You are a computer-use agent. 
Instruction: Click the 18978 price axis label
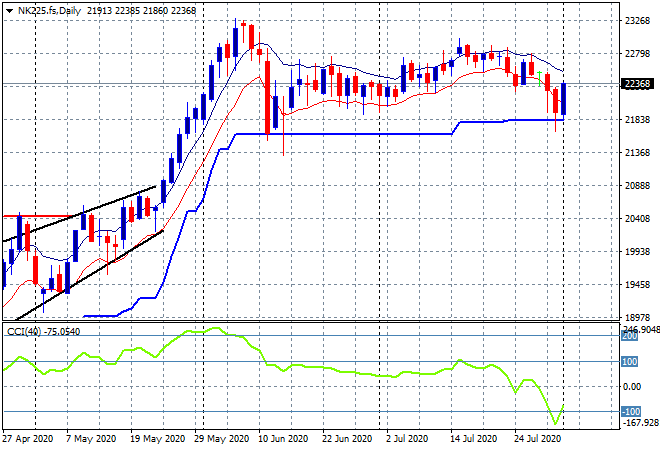coord(637,317)
